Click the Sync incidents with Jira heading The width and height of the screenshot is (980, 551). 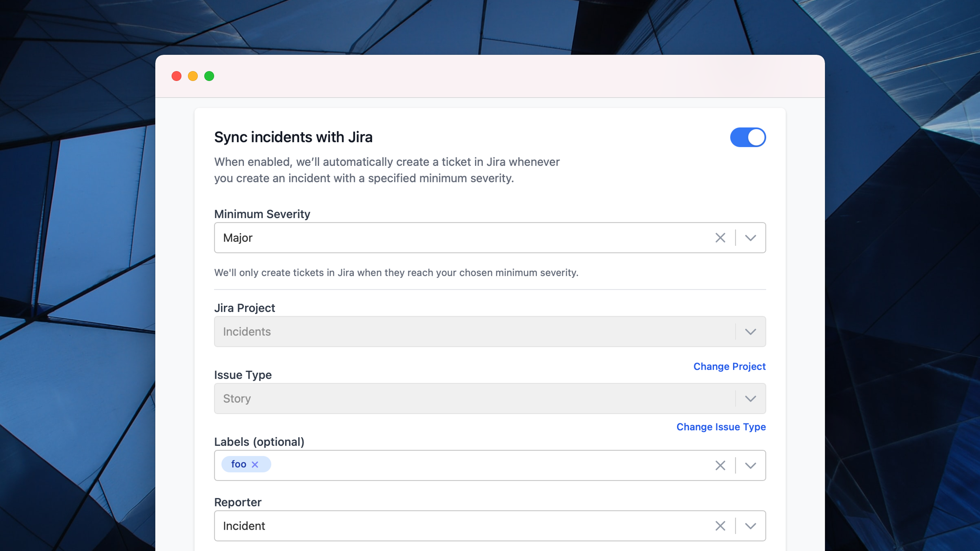[x=293, y=137]
